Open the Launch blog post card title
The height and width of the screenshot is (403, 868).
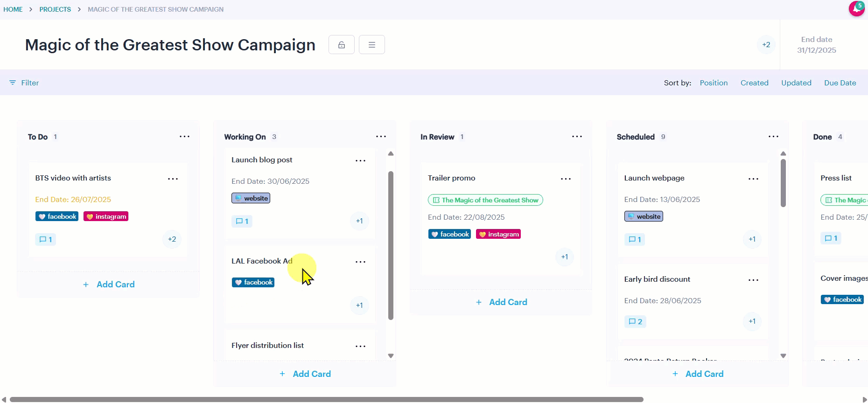[262, 160]
